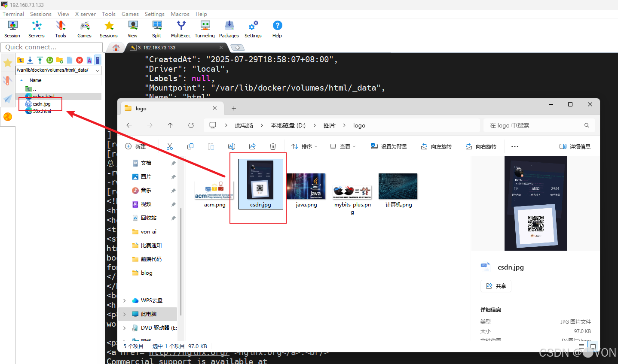
Task: Click the Copy icon in Explorer toolbar
Action: (190, 146)
